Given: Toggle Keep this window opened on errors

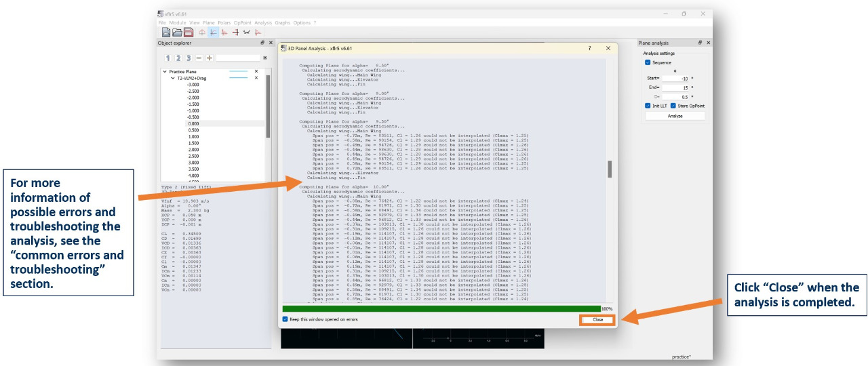Looking at the screenshot, I should (285, 319).
